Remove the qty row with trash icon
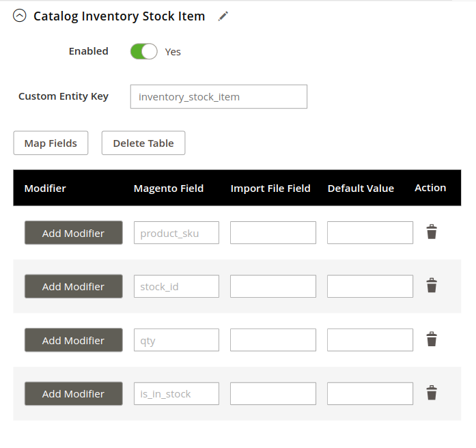This screenshot has height=448, width=476. [432, 339]
